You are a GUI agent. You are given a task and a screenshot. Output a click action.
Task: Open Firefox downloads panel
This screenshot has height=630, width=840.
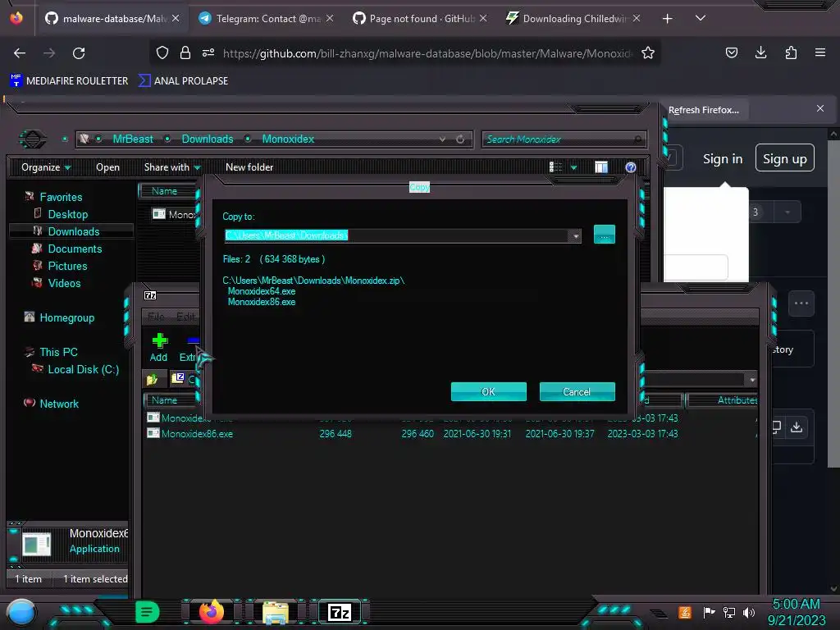coord(760,52)
